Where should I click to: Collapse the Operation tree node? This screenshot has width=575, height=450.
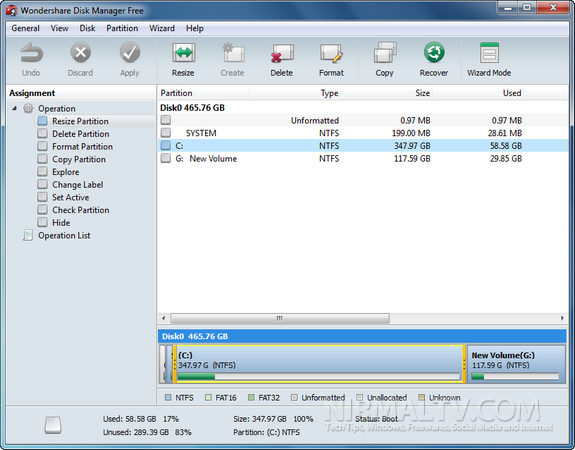click(x=15, y=108)
